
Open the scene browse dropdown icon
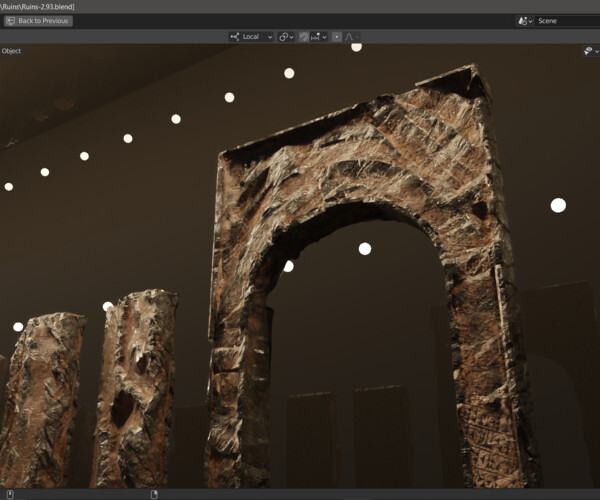[x=525, y=21]
